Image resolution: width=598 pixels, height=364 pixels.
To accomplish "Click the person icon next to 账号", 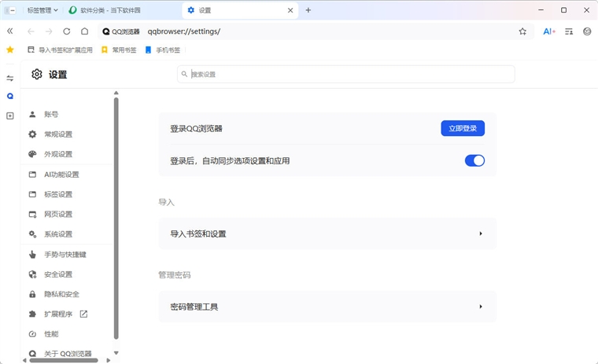I will coord(32,114).
